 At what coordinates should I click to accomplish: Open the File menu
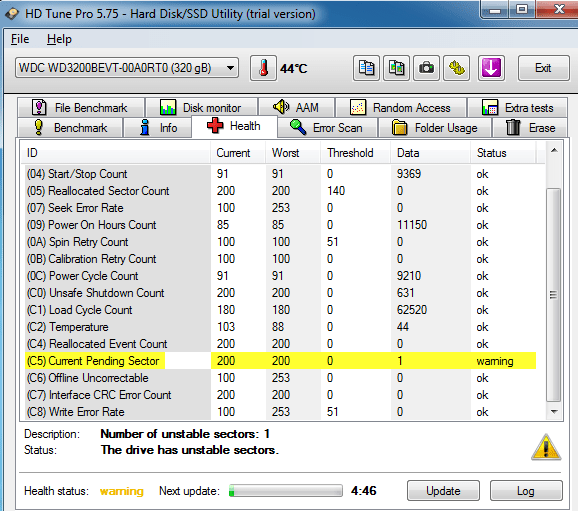point(20,39)
